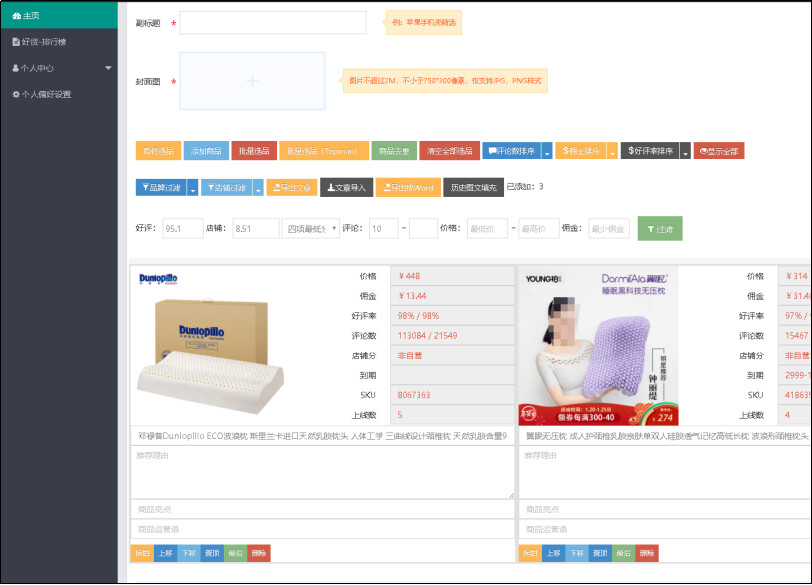
Task: Open the dropdown arrow beside 品牌过滤
Action: (x=193, y=187)
